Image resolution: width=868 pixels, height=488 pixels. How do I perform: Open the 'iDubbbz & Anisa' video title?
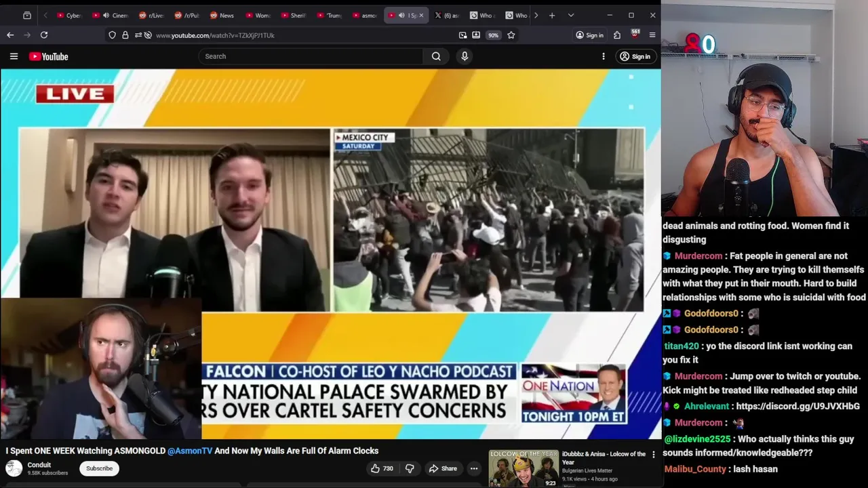604,458
